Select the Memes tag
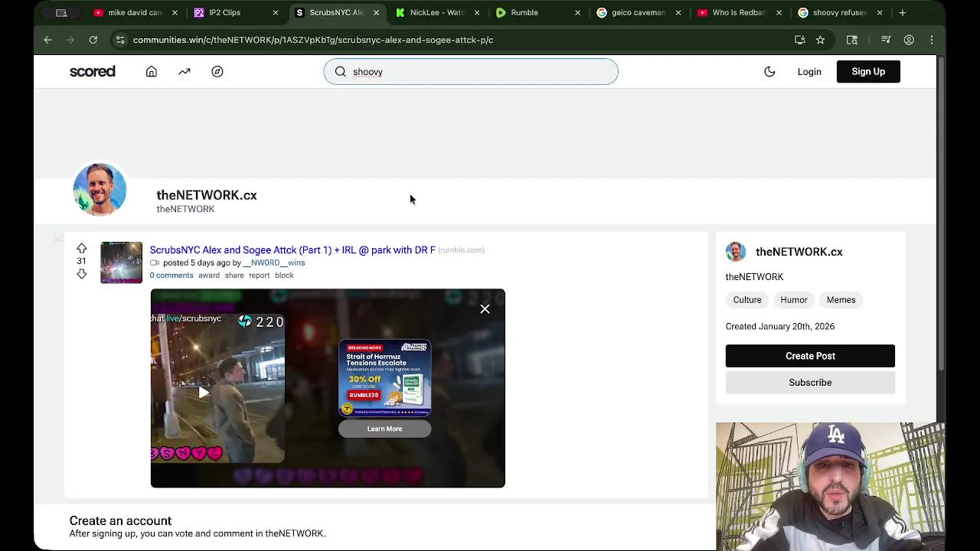Viewport: 980px width, 551px height. pos(841,300)
